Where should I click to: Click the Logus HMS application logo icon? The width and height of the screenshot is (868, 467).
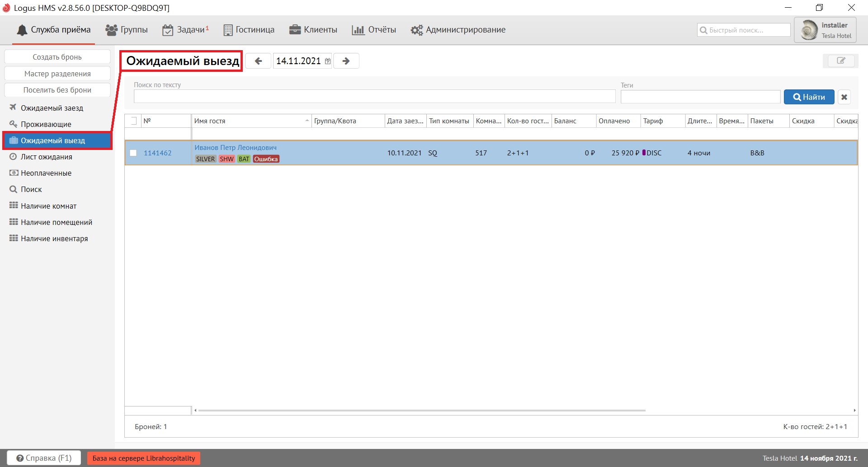[6, 8]
